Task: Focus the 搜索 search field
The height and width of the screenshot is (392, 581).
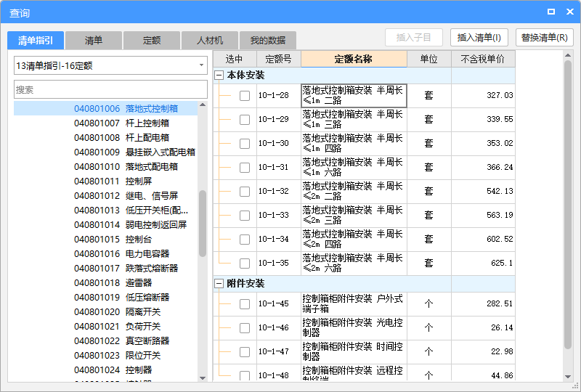Action: coord(110,90)
